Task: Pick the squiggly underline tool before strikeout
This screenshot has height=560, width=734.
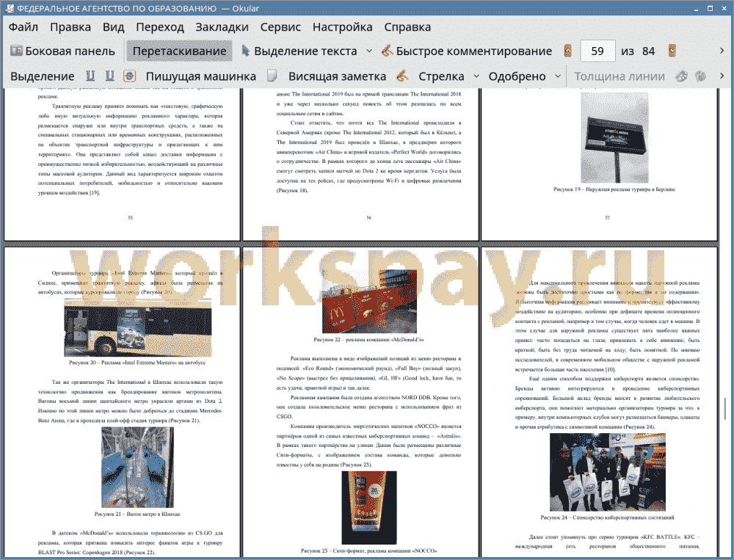Action: [x=110, y=76]
